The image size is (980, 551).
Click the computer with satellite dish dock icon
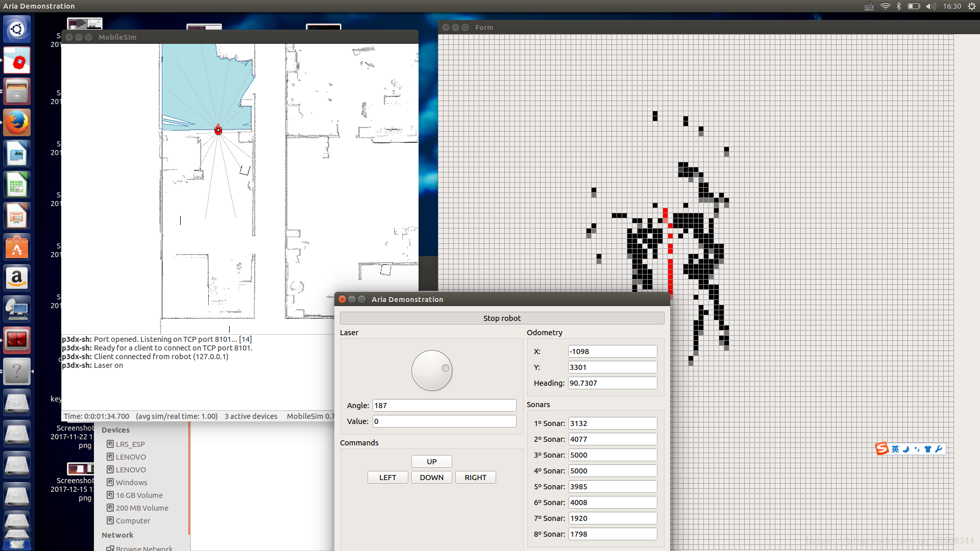click(17, 310)
